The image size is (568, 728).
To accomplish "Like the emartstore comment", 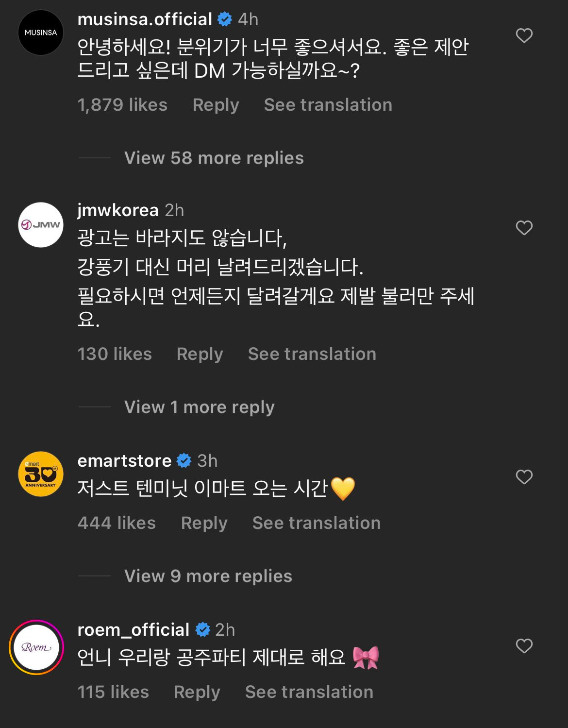I will coord(524,477).
